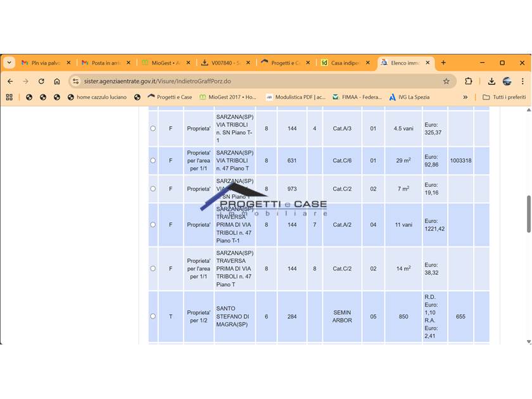Expand the tab search dropdown arrow
The width and height of the screenshot is (532, 399).
(x=9, y=63)
